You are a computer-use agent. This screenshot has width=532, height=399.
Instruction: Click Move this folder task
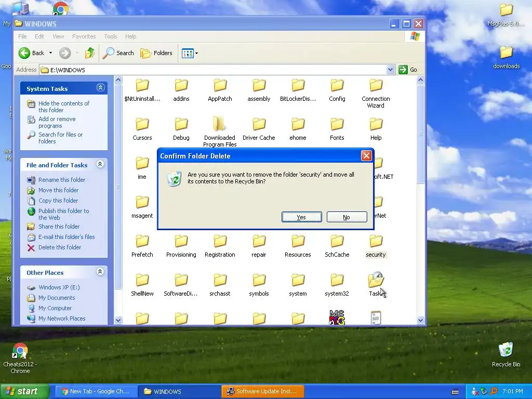coord(58,190)
